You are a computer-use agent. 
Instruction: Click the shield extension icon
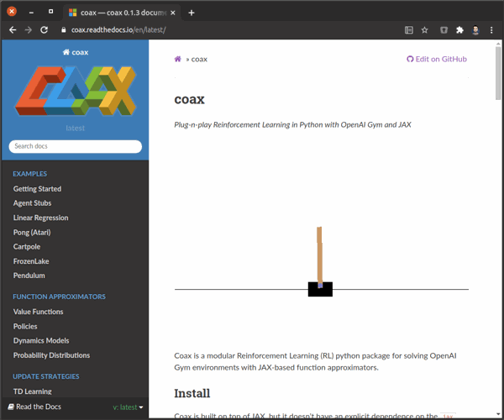[x=444, y=30]
